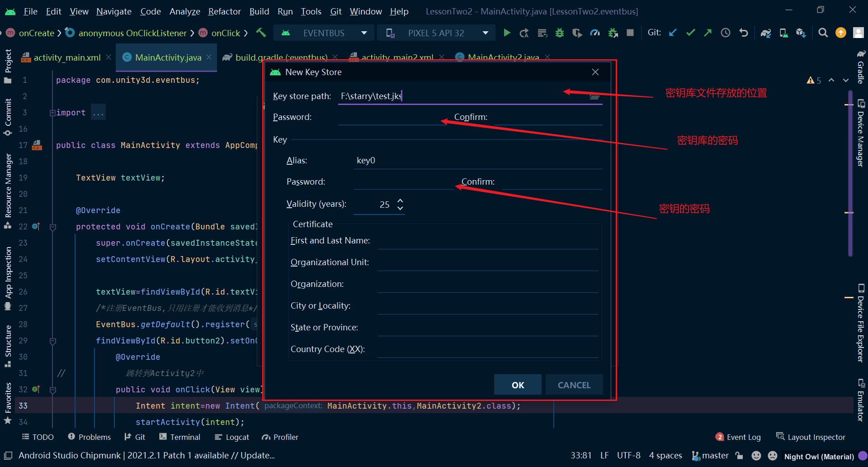Viewport: 868px width, 467px height.
Task: Switch to activity_main.xml tab
Action: click(x=67, y=57)
